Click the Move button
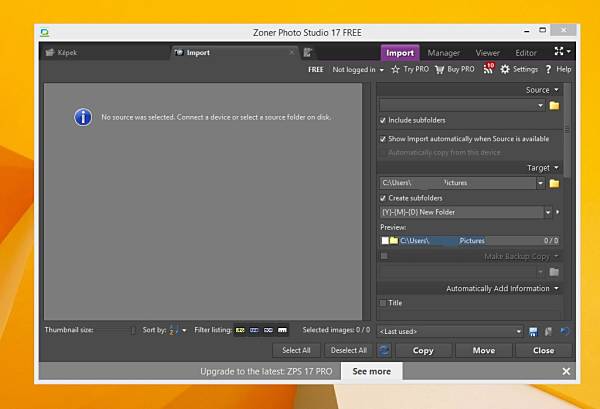600x409 pixels. pyautogui.click(x=484, y=350)
